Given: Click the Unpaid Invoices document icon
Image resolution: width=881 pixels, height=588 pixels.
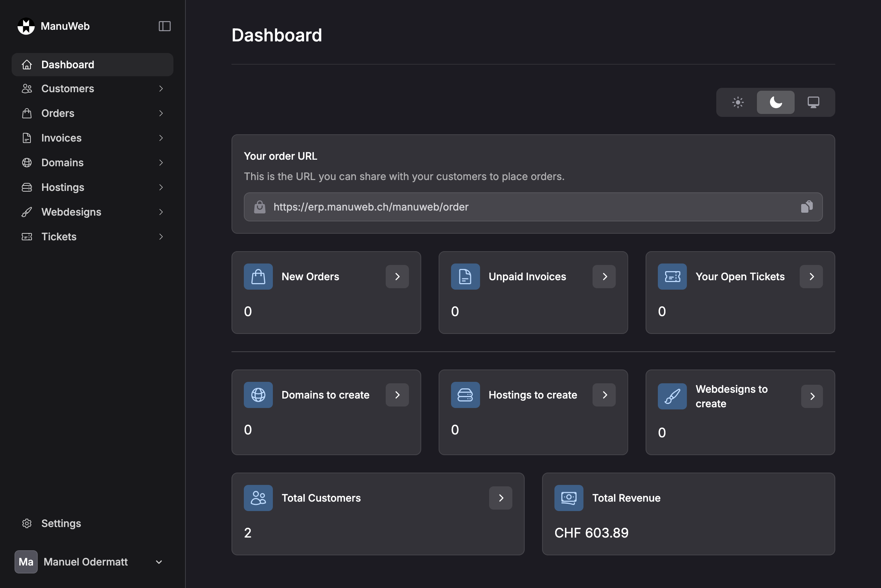Looking at the screenshot, I should (x=465, y=277).
